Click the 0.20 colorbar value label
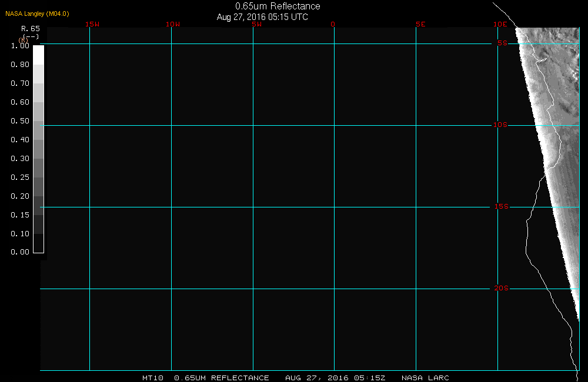This screenshot has width=588, height=382. click(20, 196)
